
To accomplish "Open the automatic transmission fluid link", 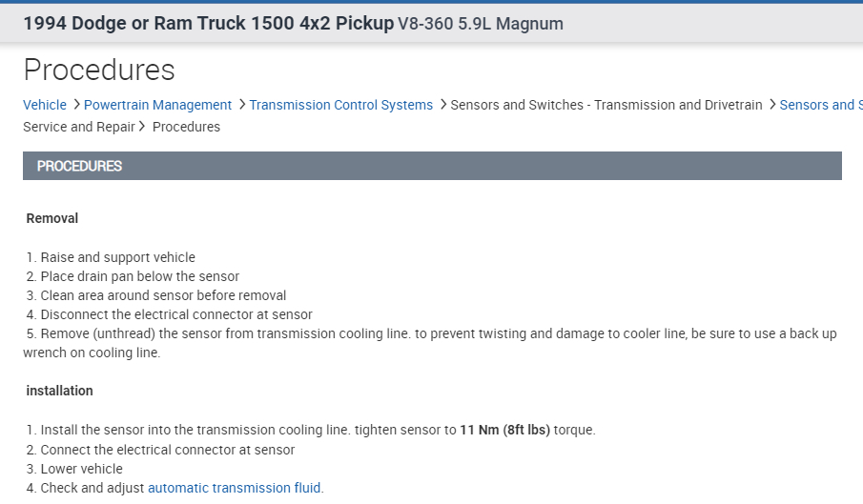I will [x=234, y=488].
